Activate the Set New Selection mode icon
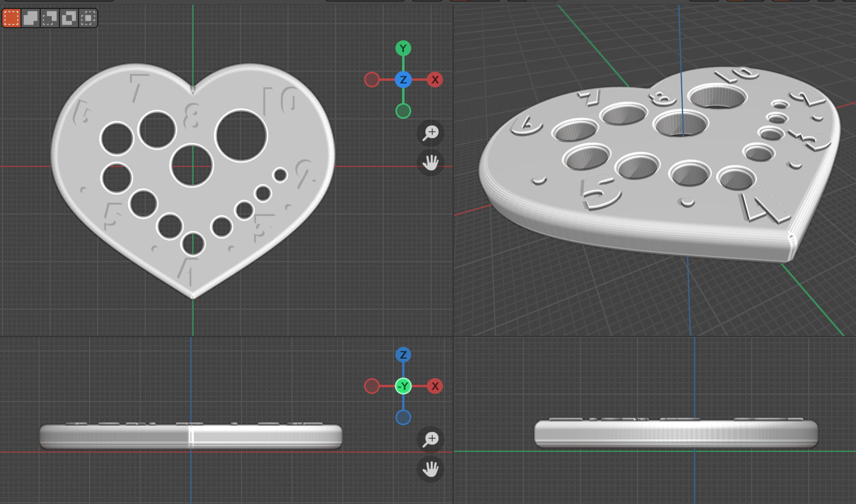 (x=11, y=18)
